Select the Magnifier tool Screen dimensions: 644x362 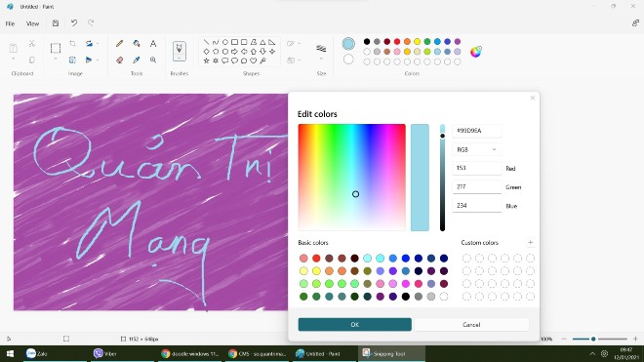(153, 60)
